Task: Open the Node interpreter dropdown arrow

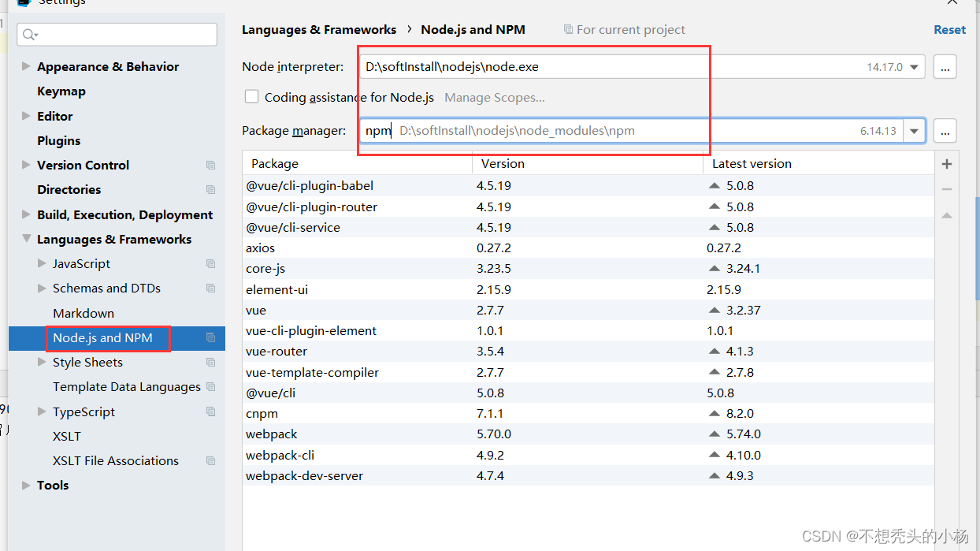Action: [915, 68]
